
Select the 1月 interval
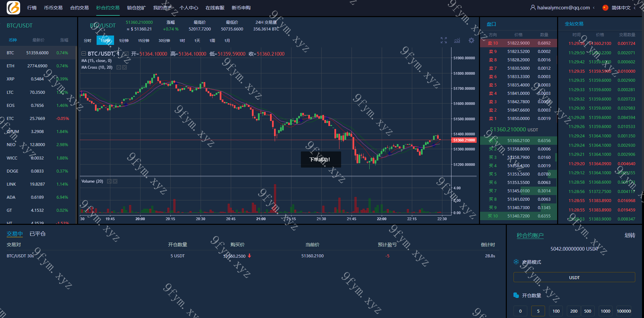227,41
